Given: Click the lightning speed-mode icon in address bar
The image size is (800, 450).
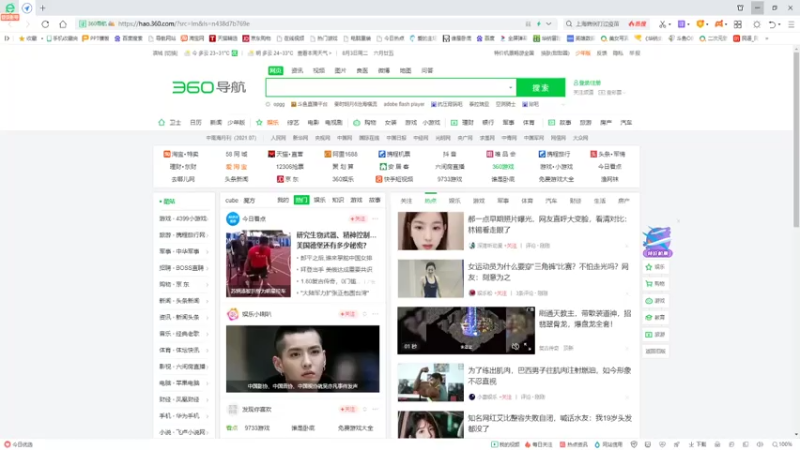Looking at the screenshot, I should (x=539, y=24).
